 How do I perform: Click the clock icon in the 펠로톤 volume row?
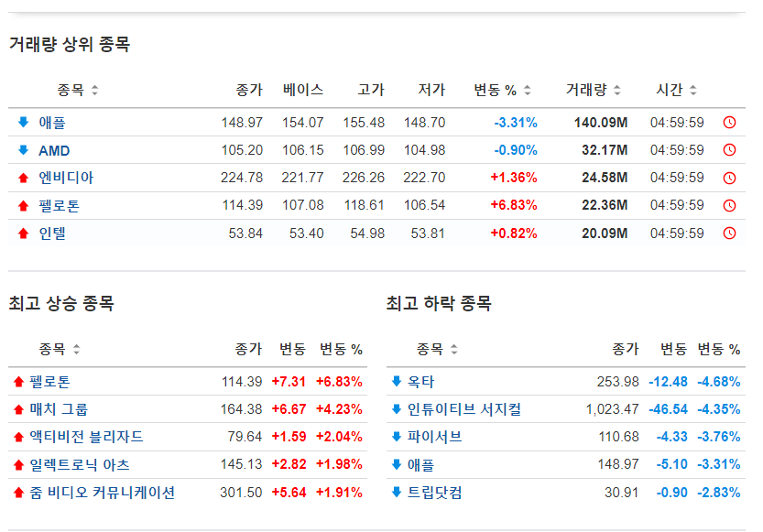pyautogui.click(x=729, y=206)
